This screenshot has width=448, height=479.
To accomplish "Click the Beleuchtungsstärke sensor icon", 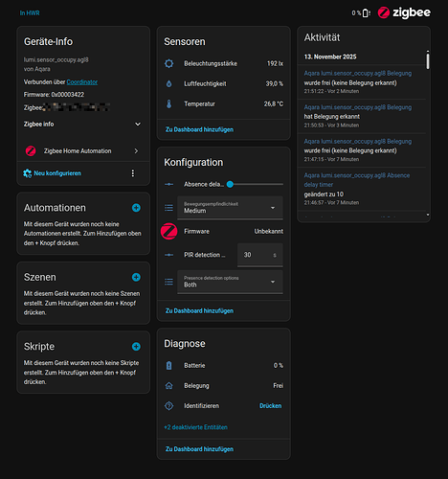I will pyautogui.click(x=168, y=63).
